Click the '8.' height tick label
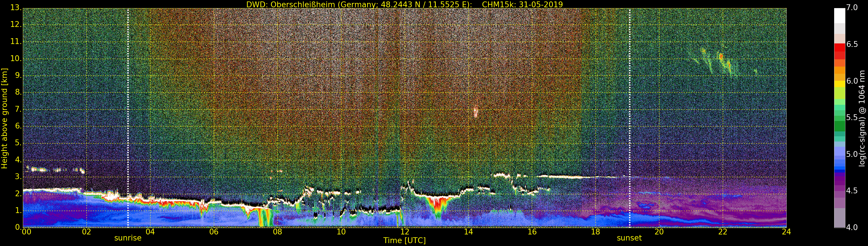 18,92
